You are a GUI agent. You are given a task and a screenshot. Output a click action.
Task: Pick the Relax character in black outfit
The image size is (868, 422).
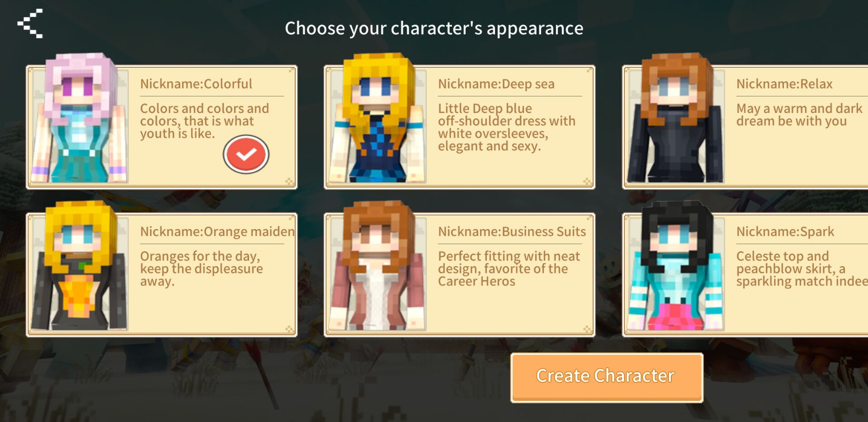[675, 118]
